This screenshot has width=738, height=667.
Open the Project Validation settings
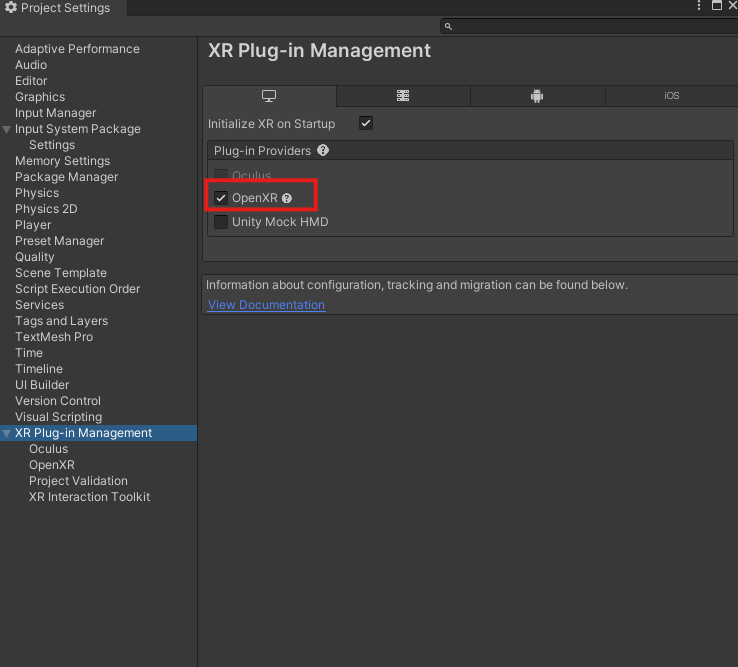(x=78, y=481)
